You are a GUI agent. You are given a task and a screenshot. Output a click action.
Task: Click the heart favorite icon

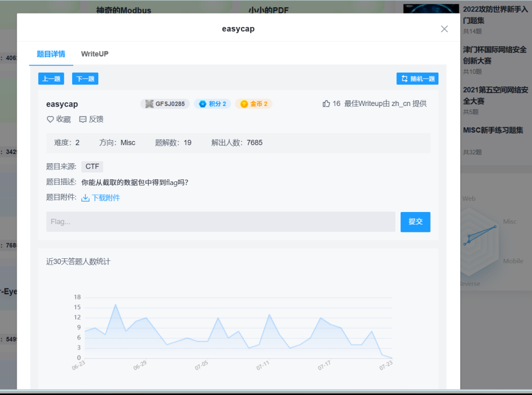[50, 119]
